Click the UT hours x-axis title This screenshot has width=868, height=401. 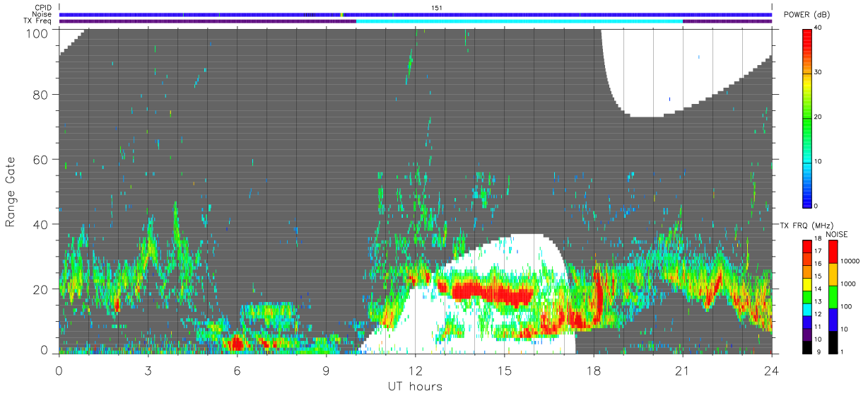click(x=415, y=387)
